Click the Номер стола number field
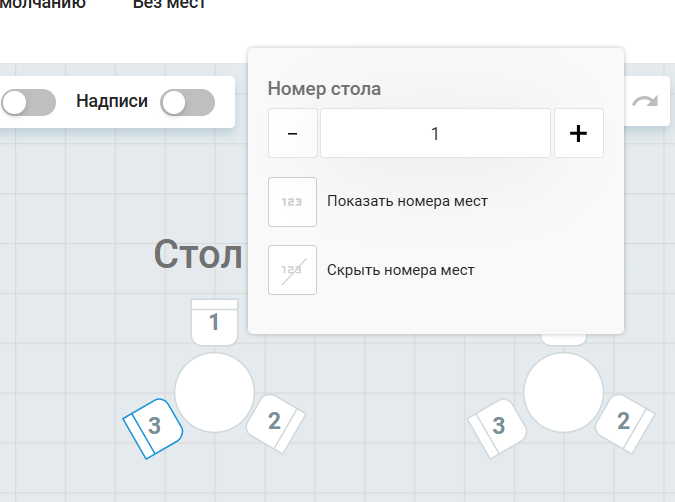The width and height of the screenshot is (675, 502). pos(435,133)
